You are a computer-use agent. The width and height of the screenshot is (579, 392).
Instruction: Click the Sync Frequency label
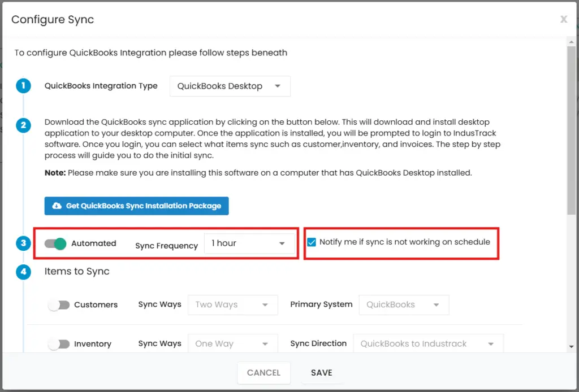tap(167, 246)
